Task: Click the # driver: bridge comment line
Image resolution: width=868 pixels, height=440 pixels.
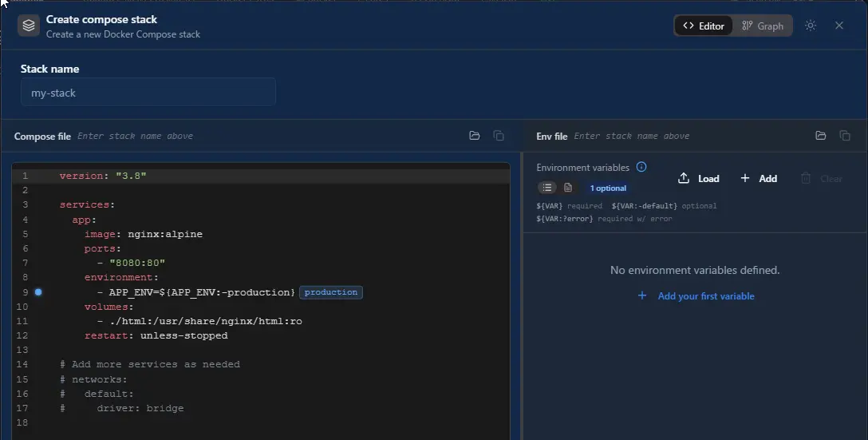Action: click(122, 408)
